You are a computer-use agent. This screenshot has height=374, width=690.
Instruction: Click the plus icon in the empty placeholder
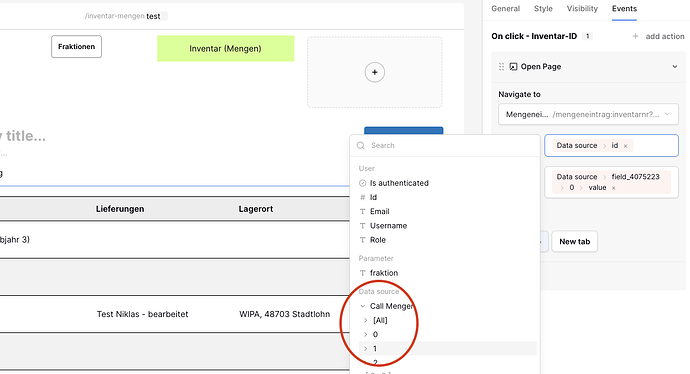pos(374,72)
